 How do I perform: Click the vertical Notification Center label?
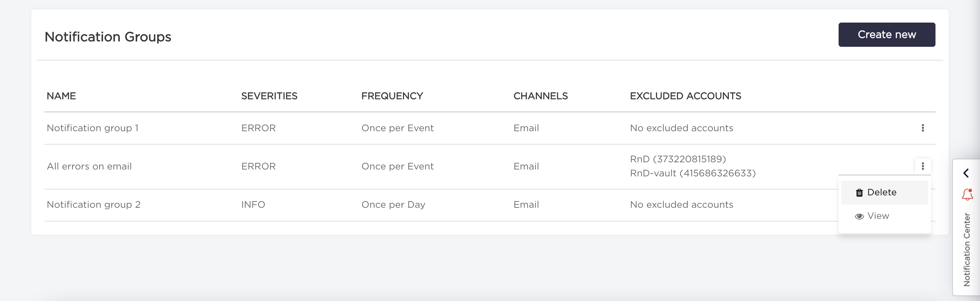pos(967,249)
